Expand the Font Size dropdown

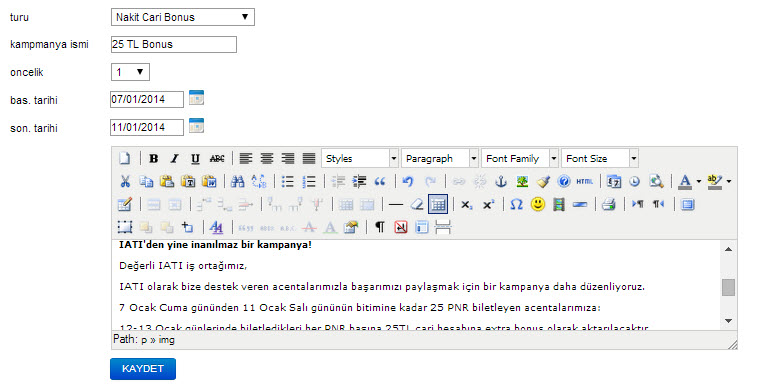pyautogui.click(x=600, y=158)
